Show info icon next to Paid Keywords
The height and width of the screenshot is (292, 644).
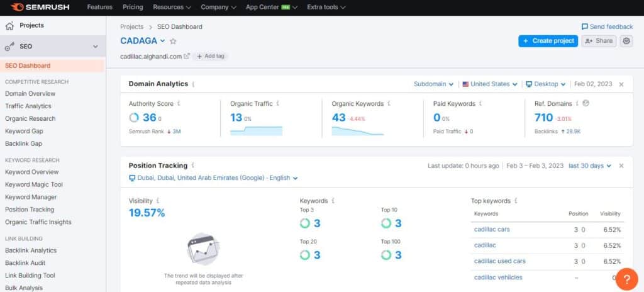tap(480, 104)
